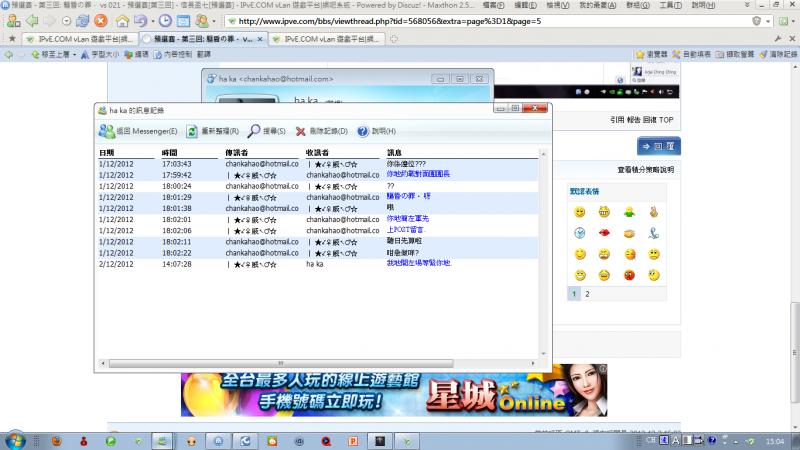Go to emoticon page 2
This screenshot has height=450, width=800.
tap(587, 294)
